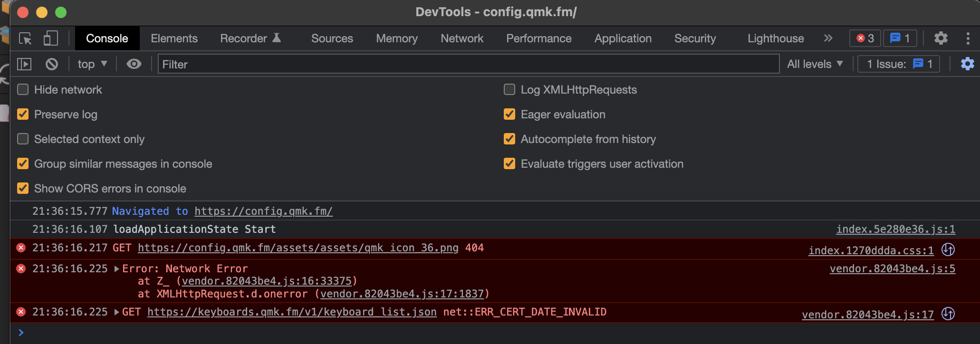Open the Lighthouse tab
Viewport: 980px width, 344px height.
coord(776,38)
